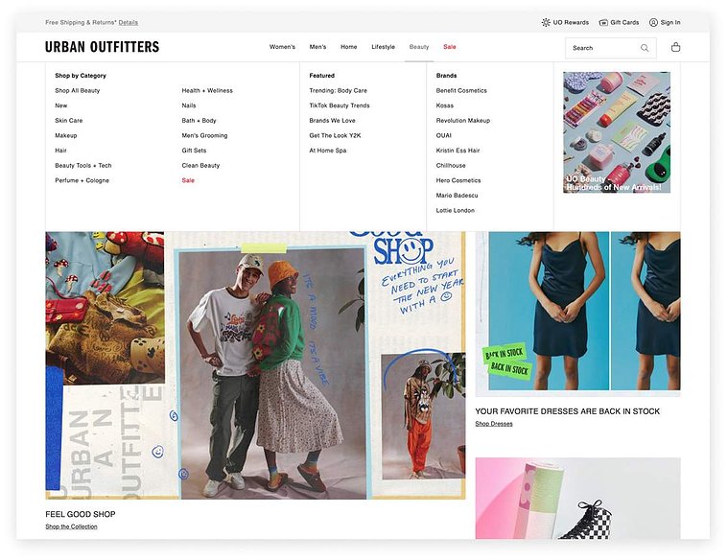Select Gift Sets
The image size is (728, 560).
point(194,151)
